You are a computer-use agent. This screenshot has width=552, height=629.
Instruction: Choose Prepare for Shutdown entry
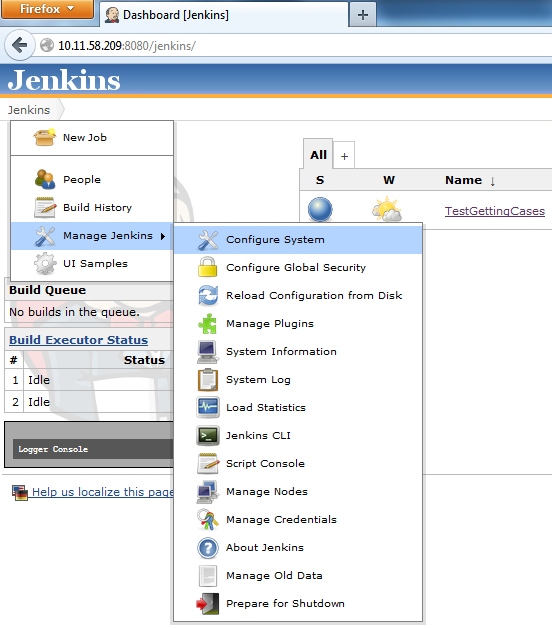[298, 604]
